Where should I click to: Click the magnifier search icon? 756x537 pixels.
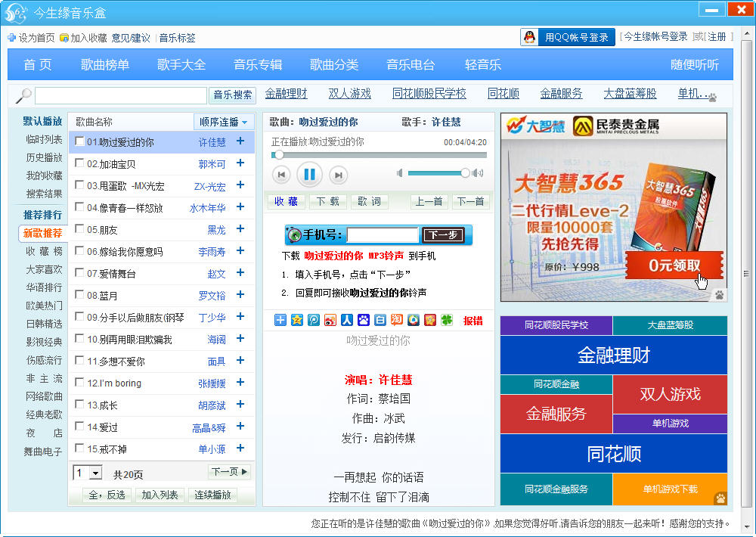point(23,95)
